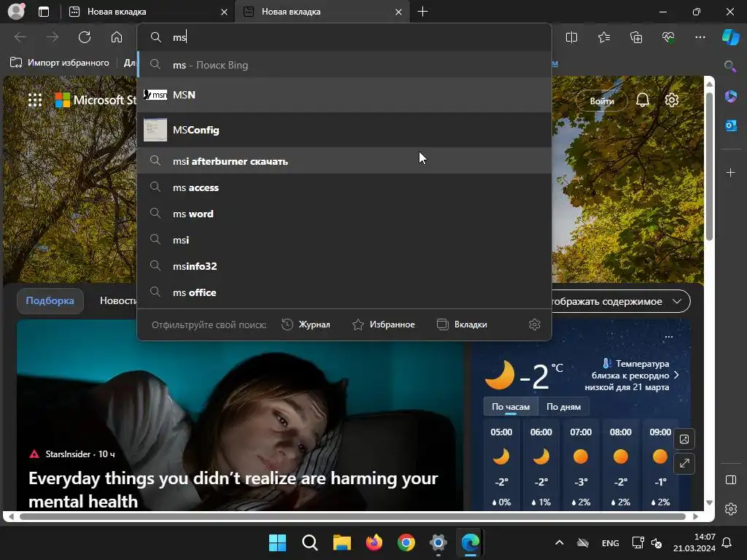
Task: Open search dropdown settings gear
Action: coord(535,324)
